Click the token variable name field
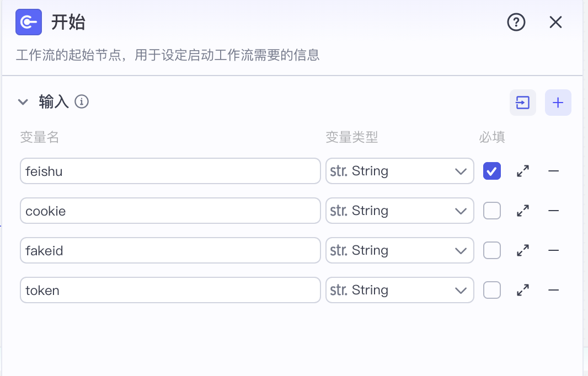Viewport: 588px width, 376px height. (170, 290)
